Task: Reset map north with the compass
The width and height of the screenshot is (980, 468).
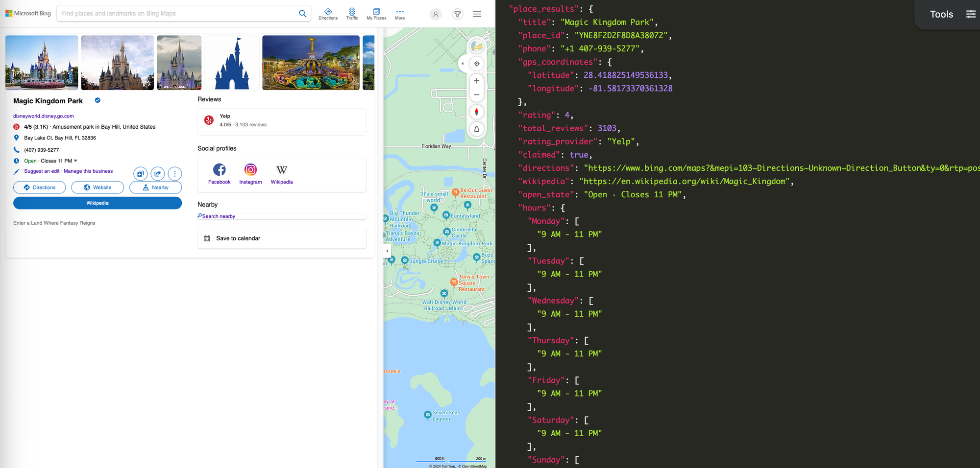Action: pyautogui.click(x=477, y=112)
